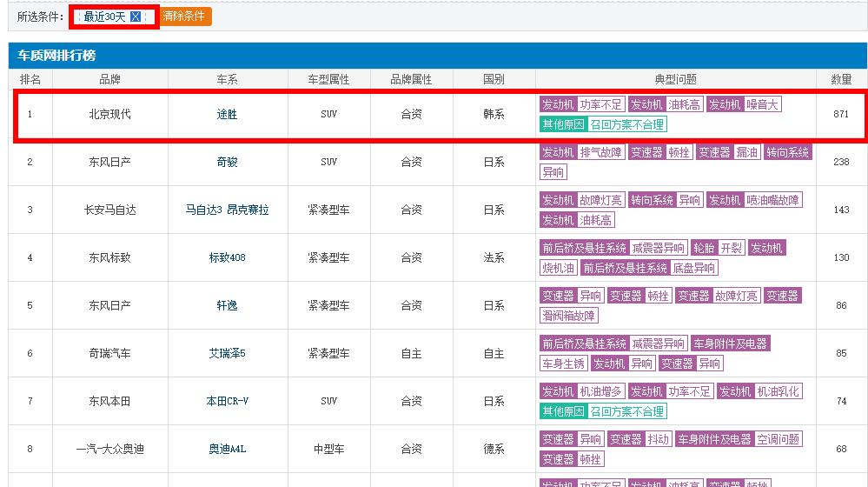Select 其他原因 召回方案不合理 tag in 本田CR-V row
868x487 pixels.
tap(603, 411)
